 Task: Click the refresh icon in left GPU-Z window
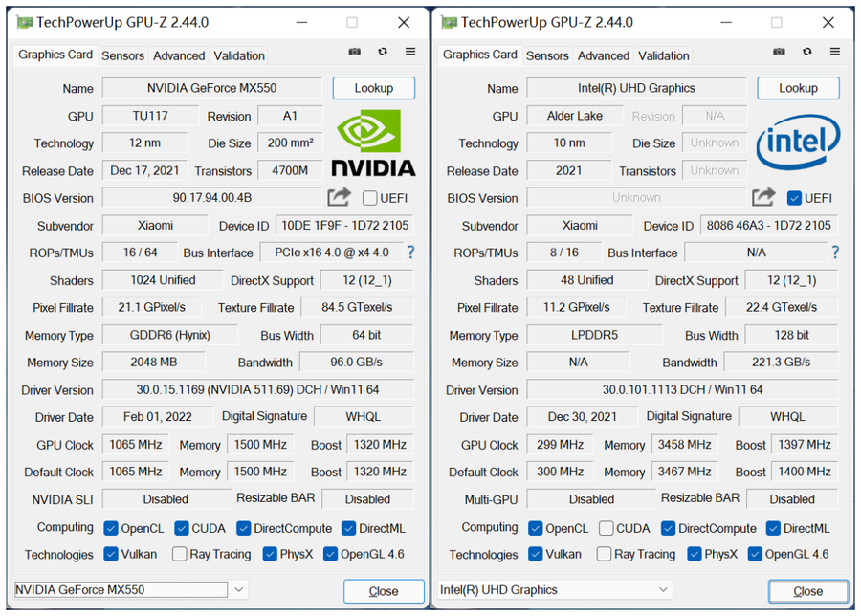tap(383, 53)
